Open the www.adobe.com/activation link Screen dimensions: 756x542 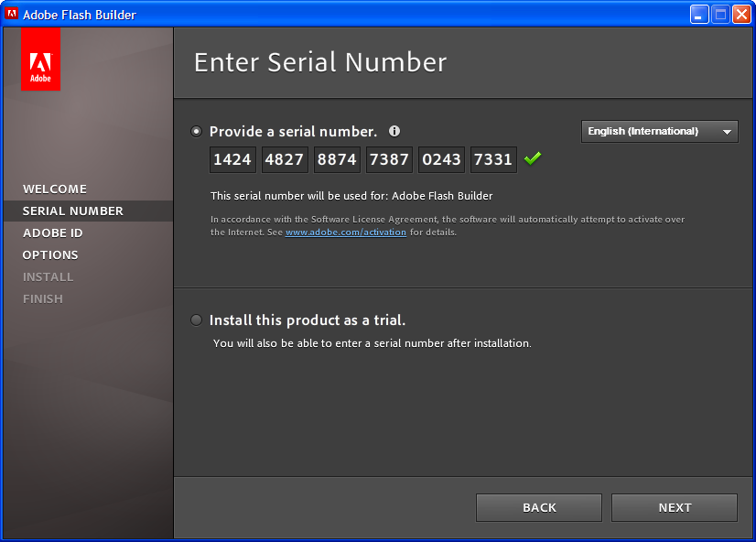346,232
